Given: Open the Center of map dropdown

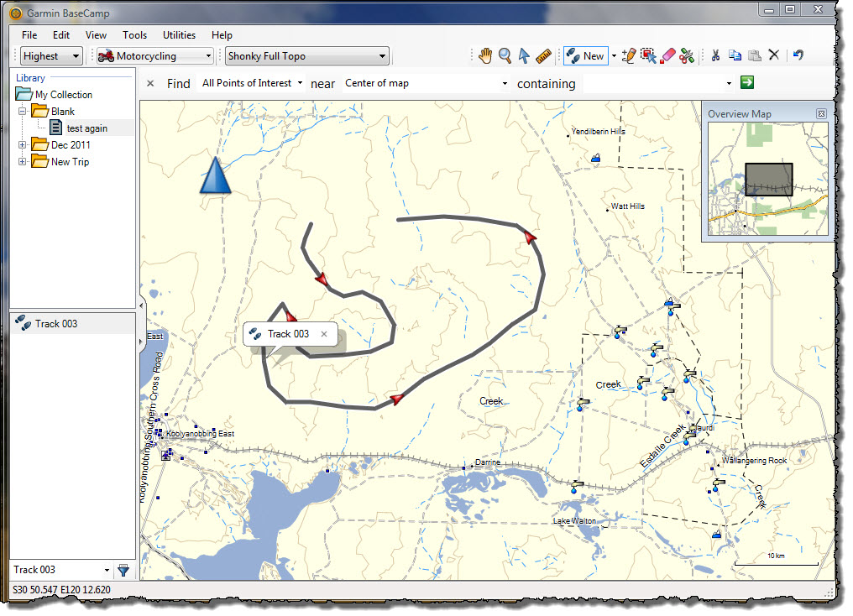Looking at the screenshot, I should (426, 83).
